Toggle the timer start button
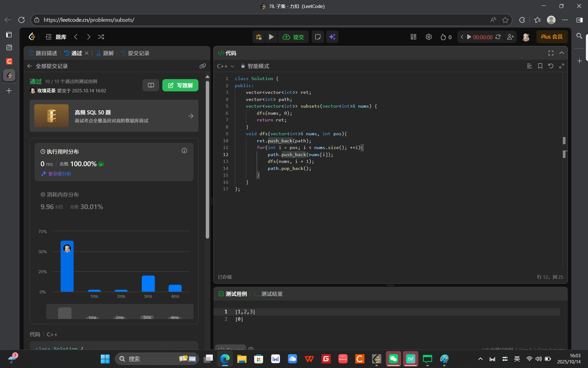Viewport: 588px width, 368px height. 469,37
